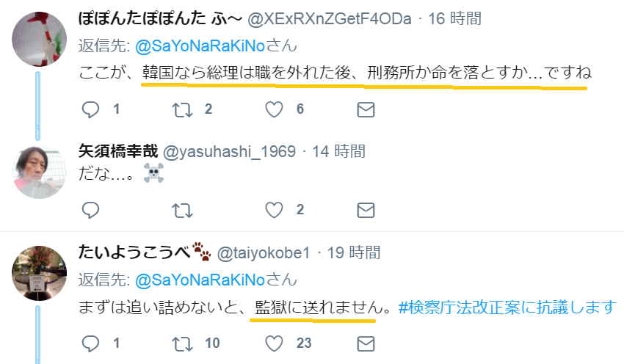Open ぽぽんたぽぽんた profile avatar
This screenshot has width=624, height=364.
[39, 39]
